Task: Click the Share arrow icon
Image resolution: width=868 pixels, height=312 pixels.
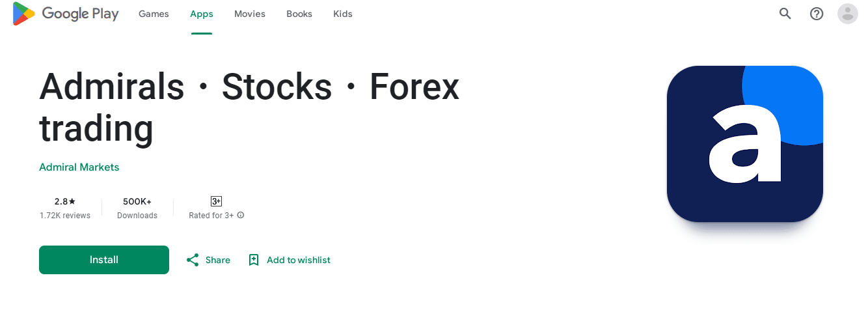Action: pyautogui.click(x=193, y=260)
